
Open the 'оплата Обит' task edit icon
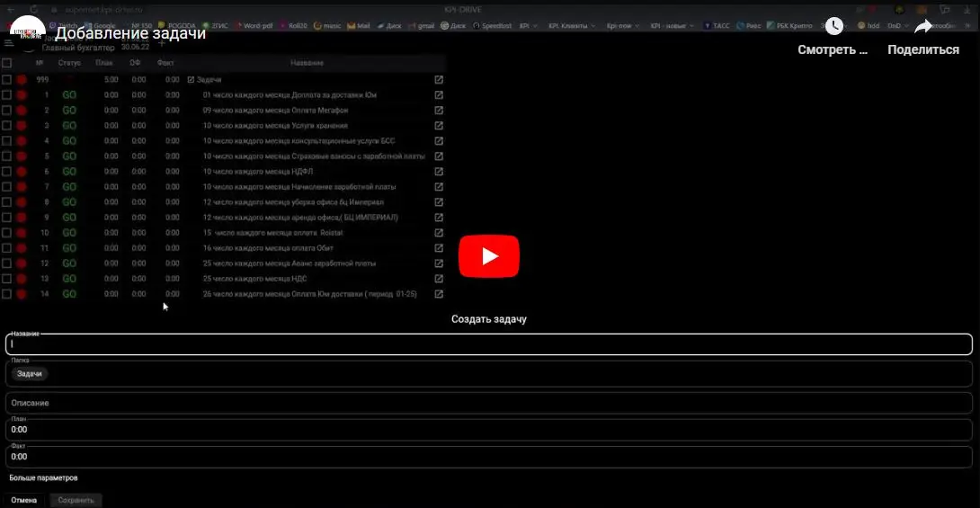[439, 248]
